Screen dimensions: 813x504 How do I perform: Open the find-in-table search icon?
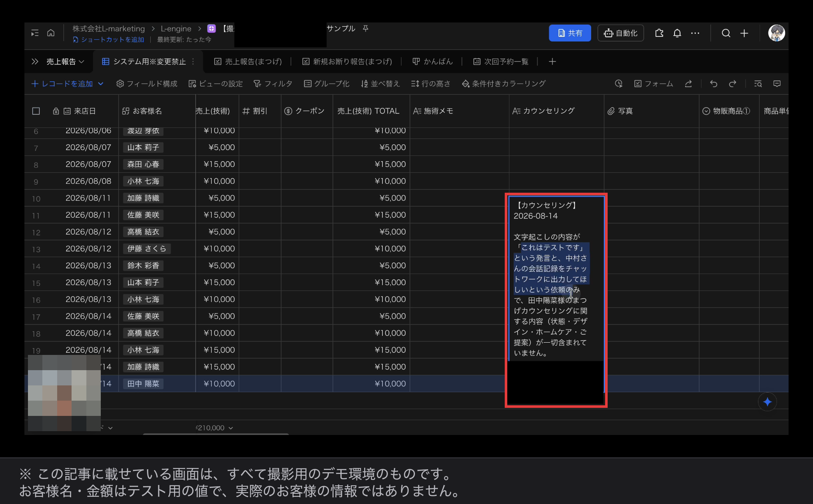tap(758, 84)
